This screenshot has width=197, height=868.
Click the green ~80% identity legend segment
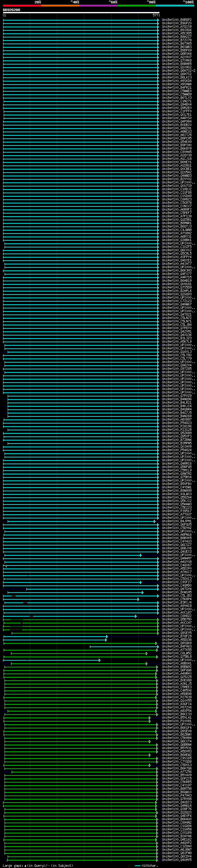point(137,6)
